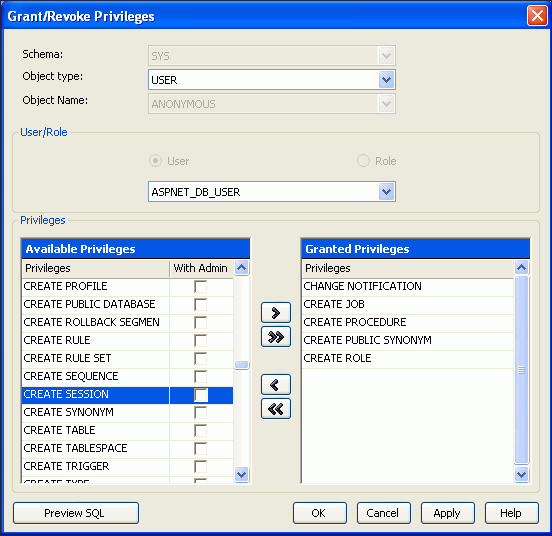Viewport: 552px width, 536px height.
Task: Open the Object Name dropdown
Action: pyautogui.click(x=386, y=104)
